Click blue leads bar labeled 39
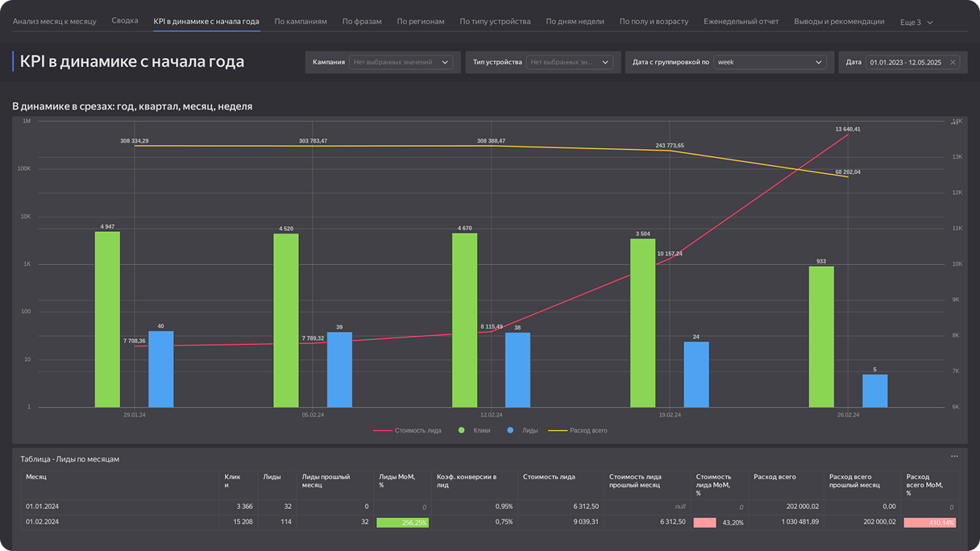 pyautogui.click(x=339, y=370)
